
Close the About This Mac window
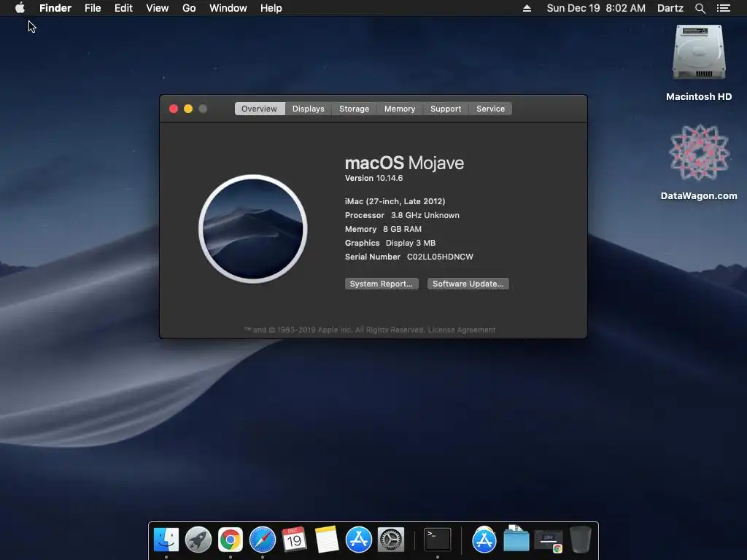174,109
